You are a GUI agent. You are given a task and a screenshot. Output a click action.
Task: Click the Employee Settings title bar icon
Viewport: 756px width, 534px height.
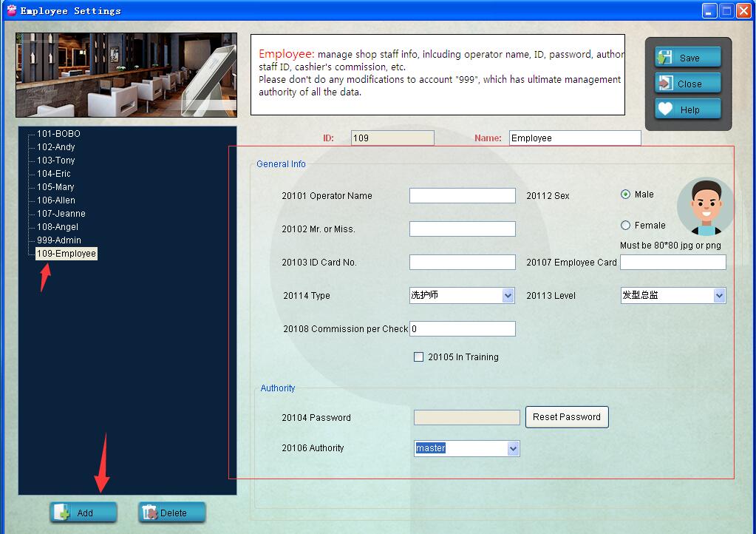coord(12,10)
